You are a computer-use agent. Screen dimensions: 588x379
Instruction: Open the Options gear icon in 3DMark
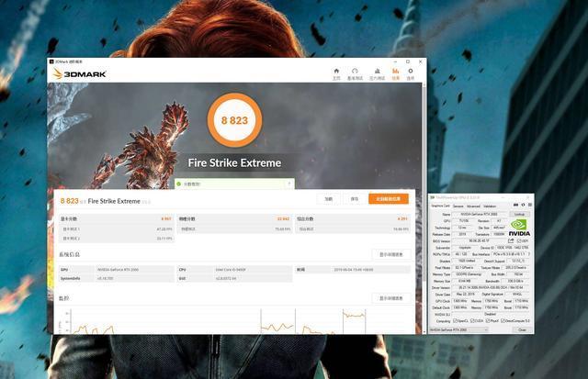click(411, 71)
